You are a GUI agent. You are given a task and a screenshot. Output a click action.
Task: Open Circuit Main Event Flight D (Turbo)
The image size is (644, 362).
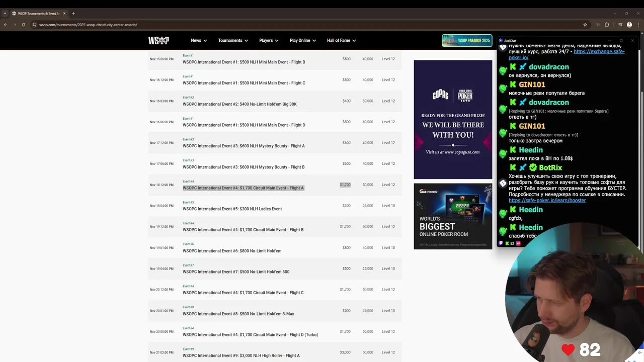coord(250,335)
